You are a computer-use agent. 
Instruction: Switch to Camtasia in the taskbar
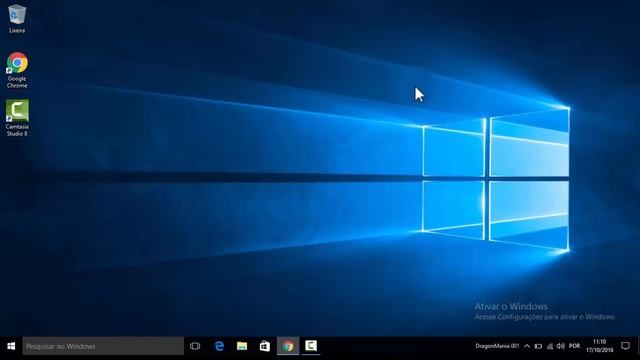[x=311, y=346]
